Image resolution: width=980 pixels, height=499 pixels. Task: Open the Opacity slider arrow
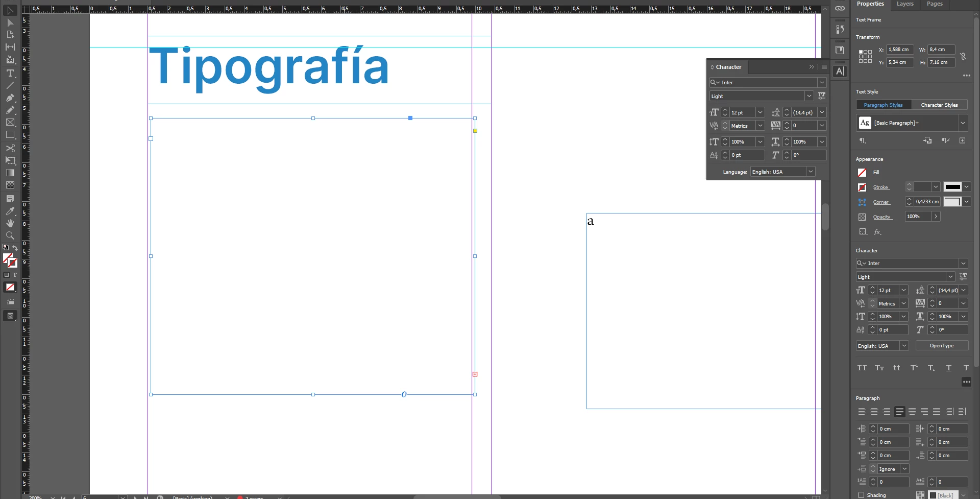point(936,217)
